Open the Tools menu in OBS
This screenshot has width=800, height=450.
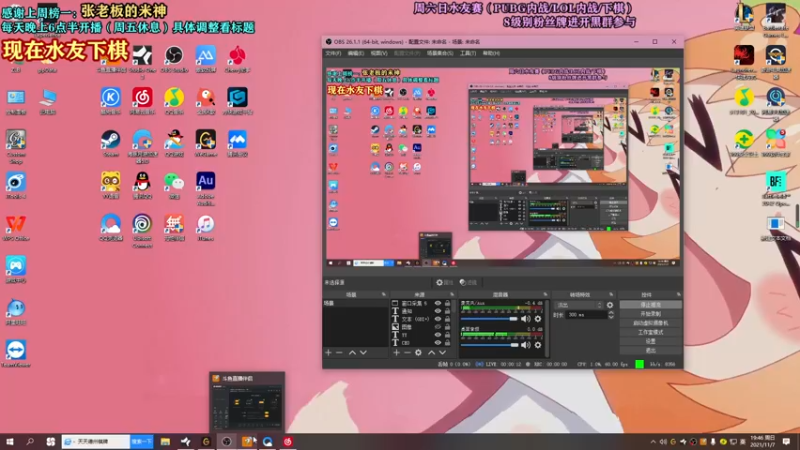tap(468, 53)
